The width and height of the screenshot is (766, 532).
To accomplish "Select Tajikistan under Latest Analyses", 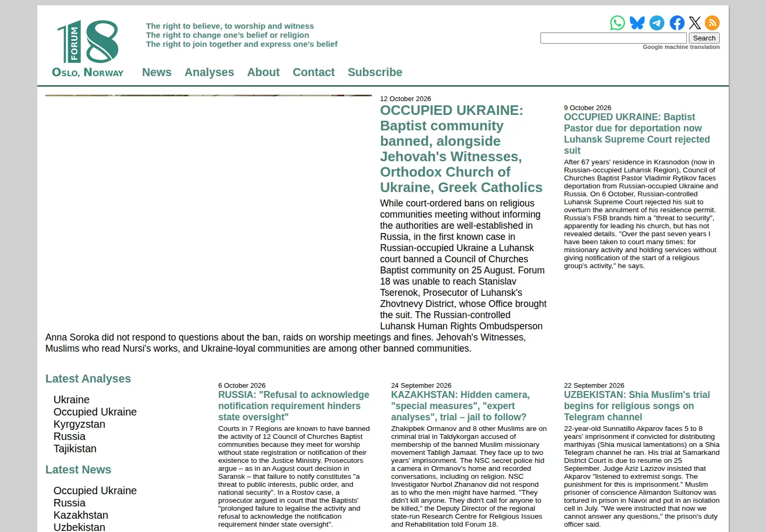I will [x=75, y=448].
